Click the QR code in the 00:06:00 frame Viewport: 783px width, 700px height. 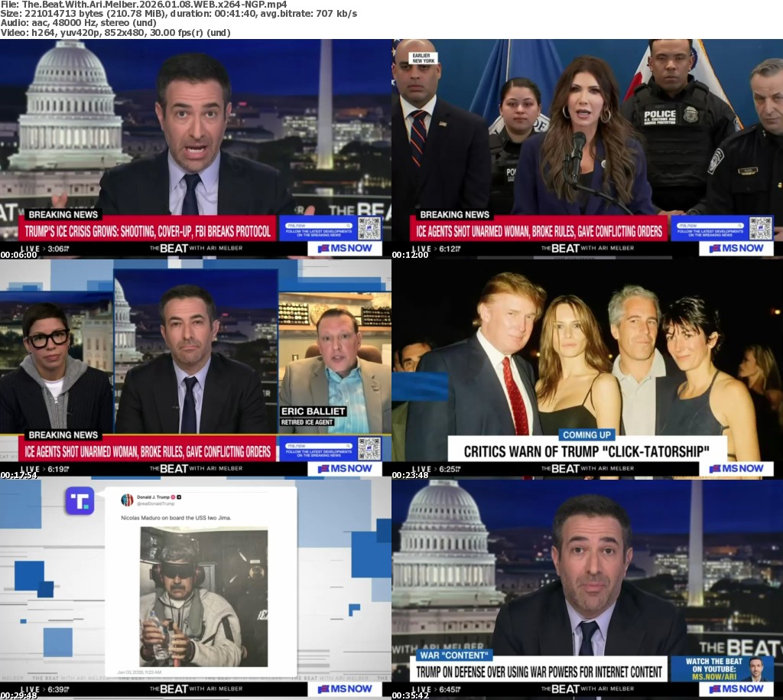[x=369, y=228]
